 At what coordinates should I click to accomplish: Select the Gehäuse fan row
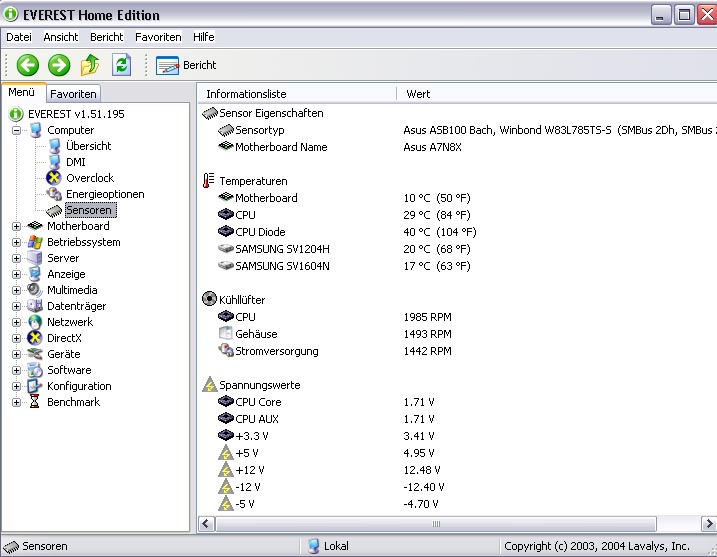pos(457,334)
